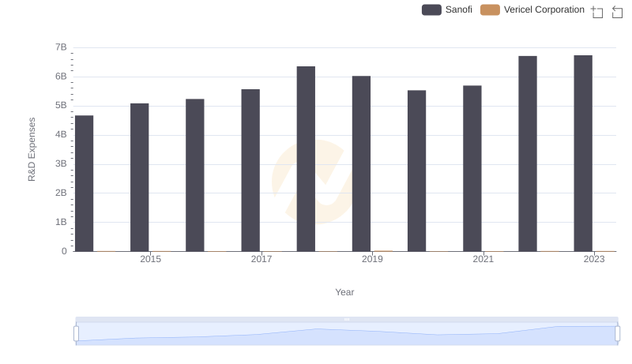
Task: Click the Year axis title
Action: pos(344,292)
